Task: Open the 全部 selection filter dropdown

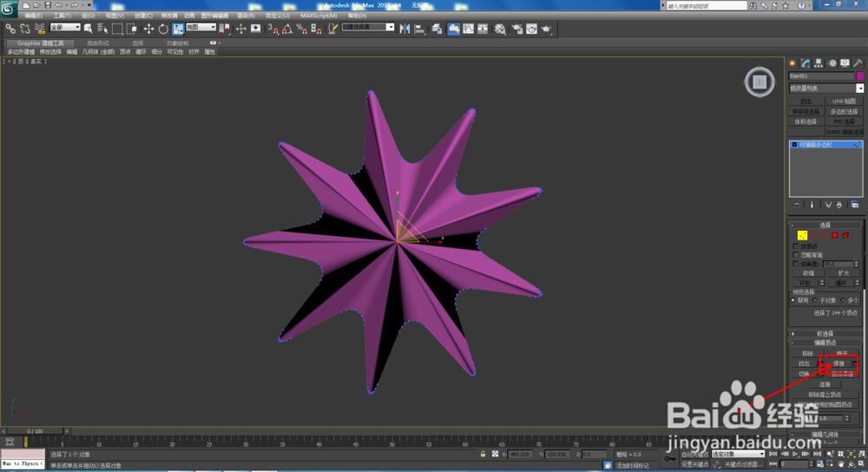Action: coord(65,27)
